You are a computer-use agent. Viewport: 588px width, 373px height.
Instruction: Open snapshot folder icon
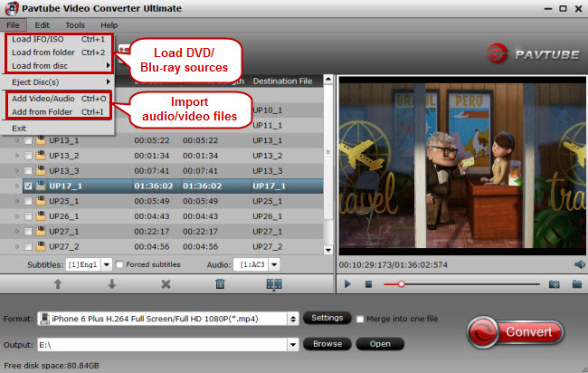click(577, 284)
